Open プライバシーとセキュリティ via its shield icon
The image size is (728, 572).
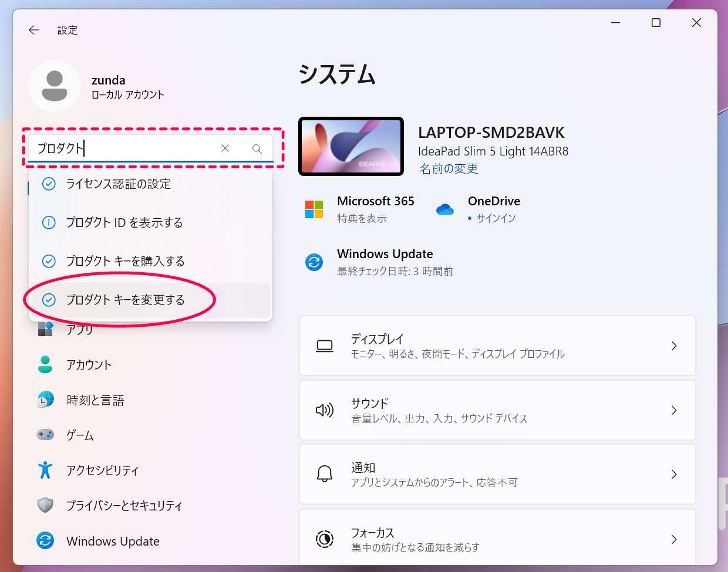(46, 505)
